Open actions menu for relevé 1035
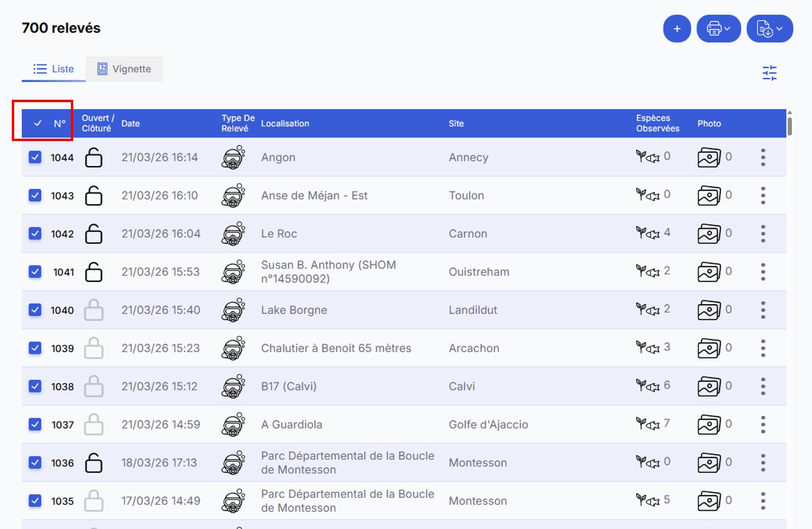This screenshot has height=529, width=812. pos(763,501)
